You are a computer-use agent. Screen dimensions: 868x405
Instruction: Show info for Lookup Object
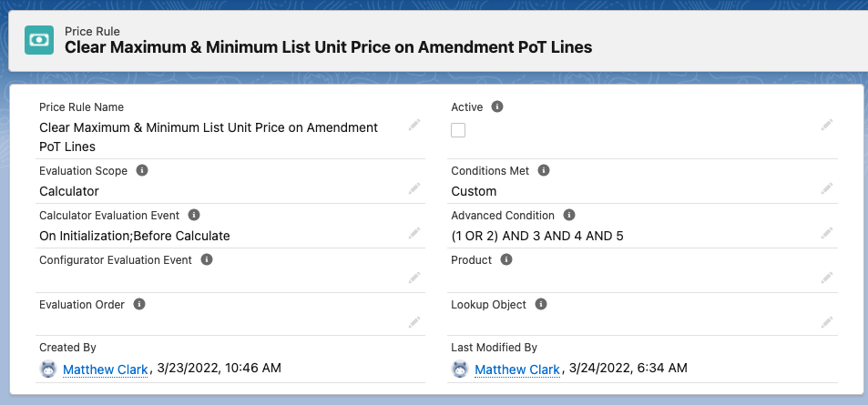pos(541,304)
